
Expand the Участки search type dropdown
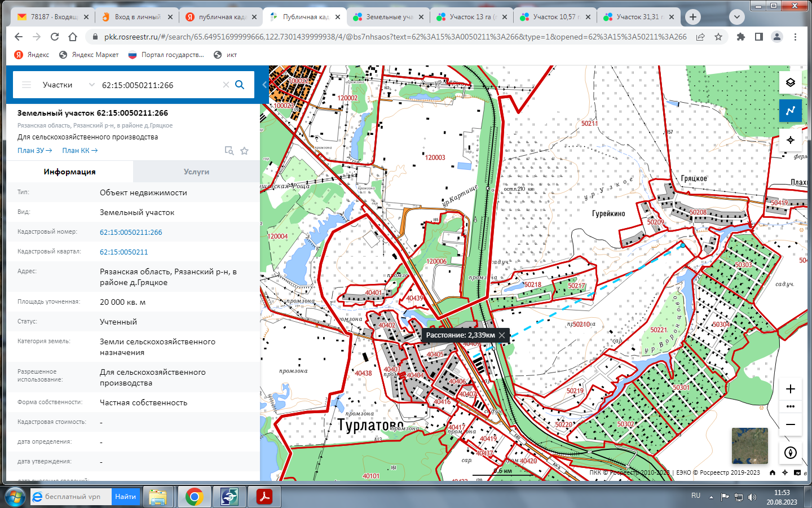click(91, 85)
